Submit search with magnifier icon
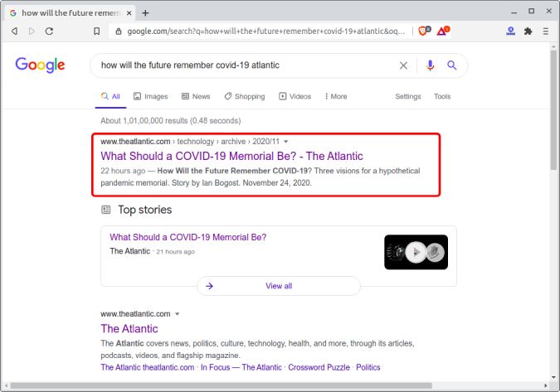 452,65
